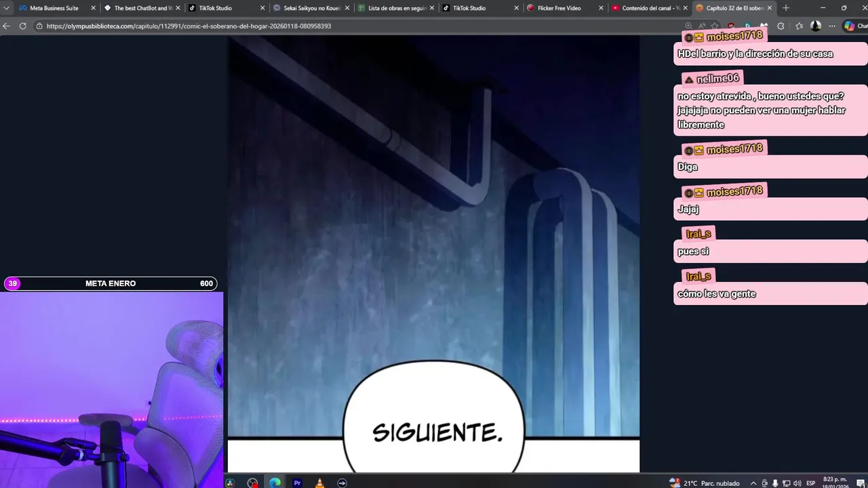
Task: Open the favorites list icon
Action: tap(799, 26)
